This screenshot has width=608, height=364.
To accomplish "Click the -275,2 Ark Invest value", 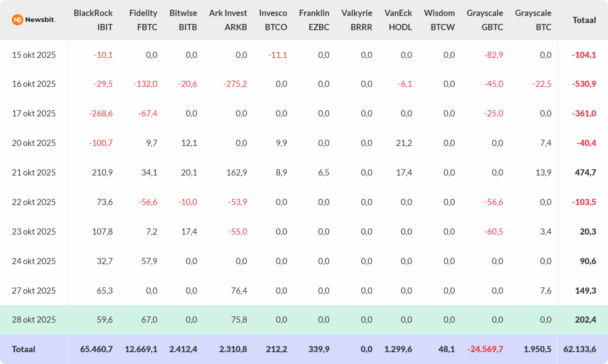I will coord(235,84).
